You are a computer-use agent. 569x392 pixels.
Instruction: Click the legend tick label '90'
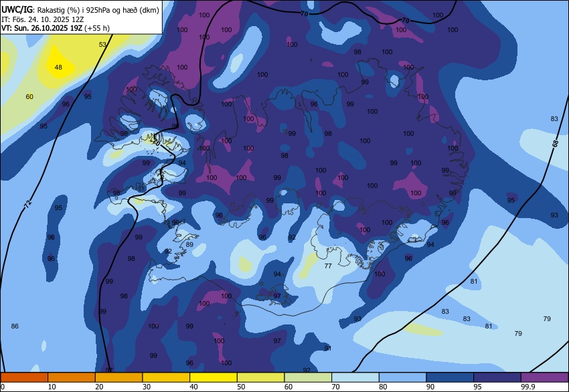pos(430,387)
